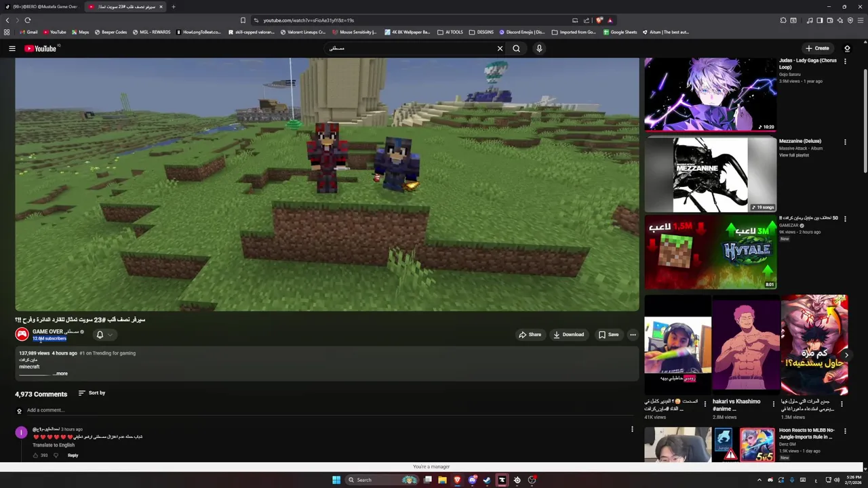The image size is (868, 488).
Task: Reply to the top comment
Action: [x=73, y=455]
